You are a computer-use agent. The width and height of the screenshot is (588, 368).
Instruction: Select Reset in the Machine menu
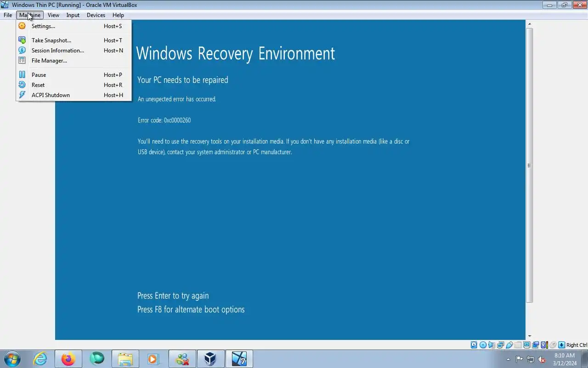pyautogui.click(x=73, y=85)
